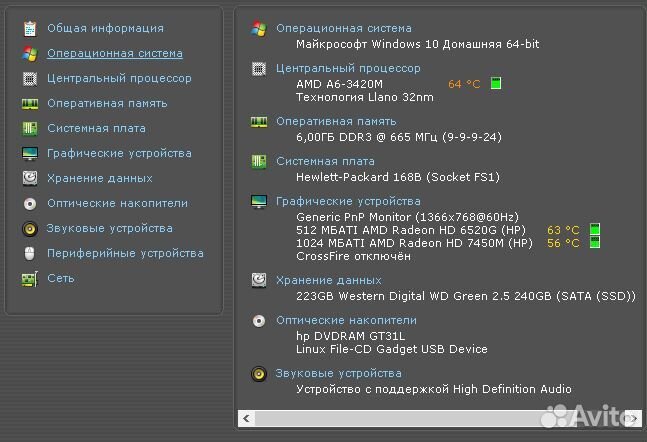The height and width of the screenshot is (442, 647).
Task: Click the Общая информация clipboard icon
Action: [x=30, y=28]
